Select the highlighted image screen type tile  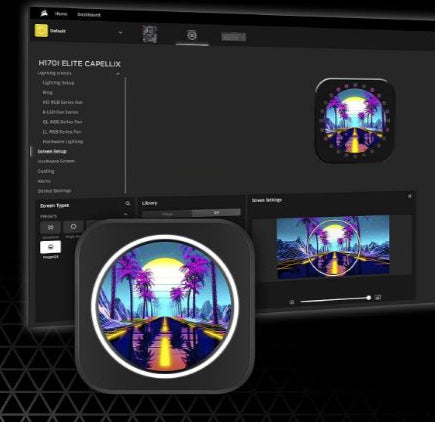50,247
